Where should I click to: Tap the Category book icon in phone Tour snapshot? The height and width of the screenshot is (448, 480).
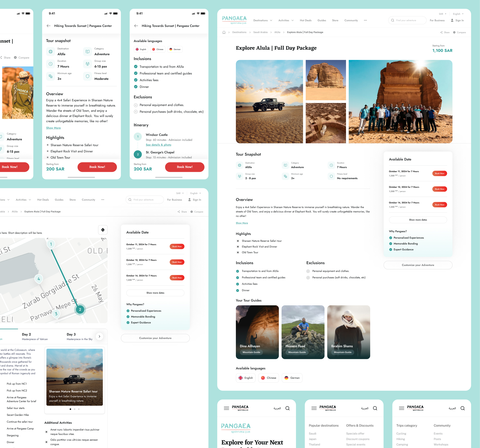(x=87, y=51)
